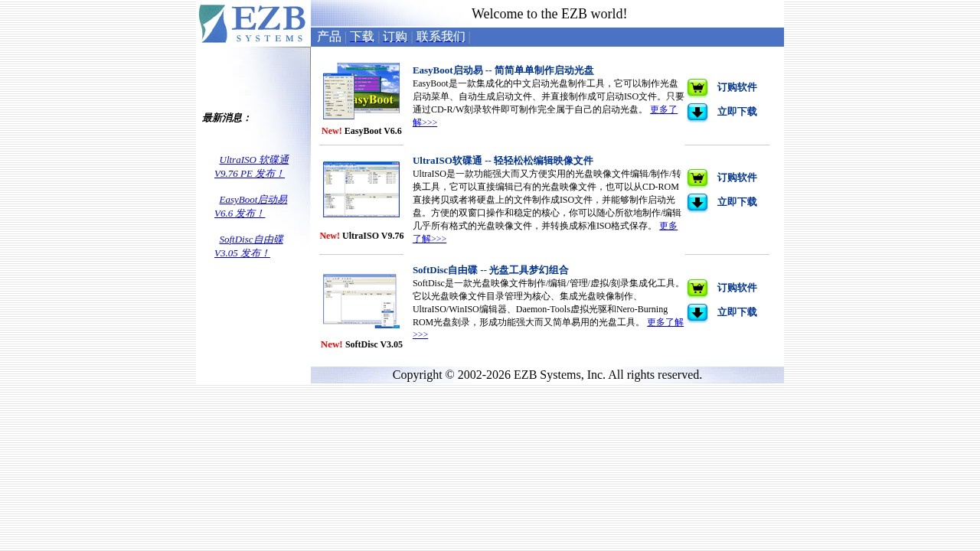Follow the EasyBoot启动易 V6.6 发布 news link

pyautogui.click(x=251, y=207)
